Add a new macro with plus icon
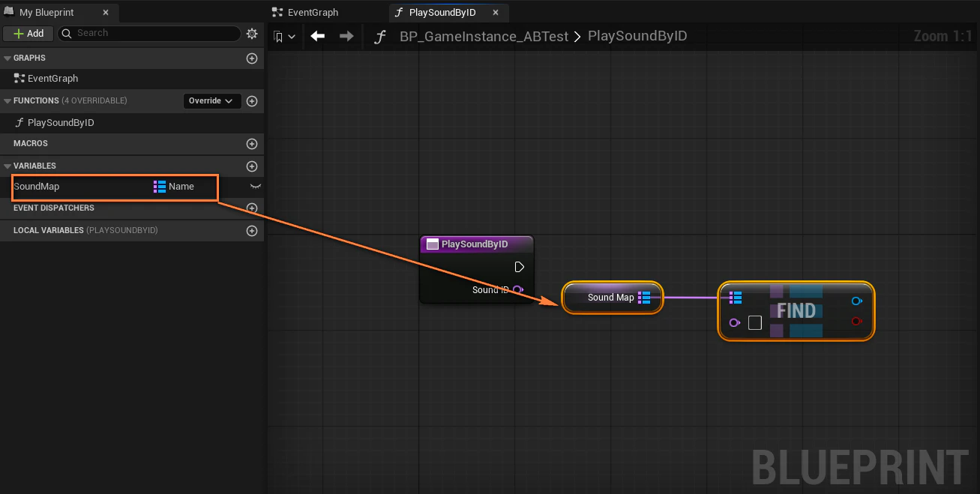 [x=252, y=144]
